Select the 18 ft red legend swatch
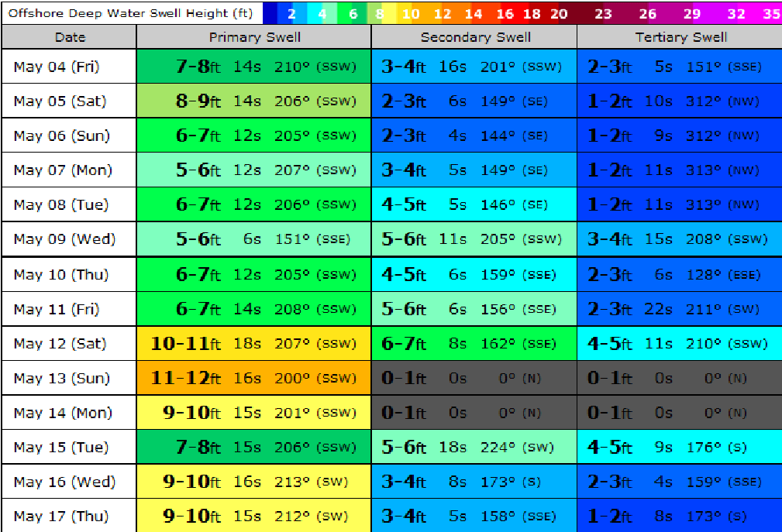 (x=532, y=13)
